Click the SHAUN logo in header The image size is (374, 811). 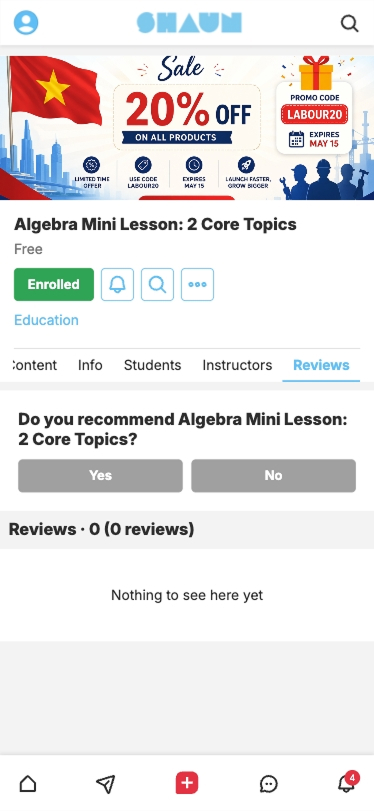[189, 23]
